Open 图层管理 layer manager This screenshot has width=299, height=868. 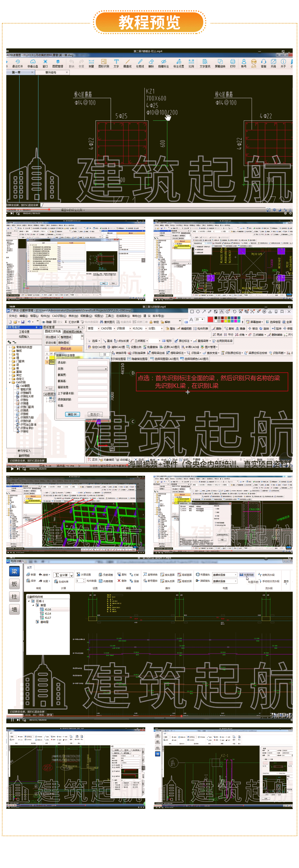pyautogui.click(x=57, y=64)
